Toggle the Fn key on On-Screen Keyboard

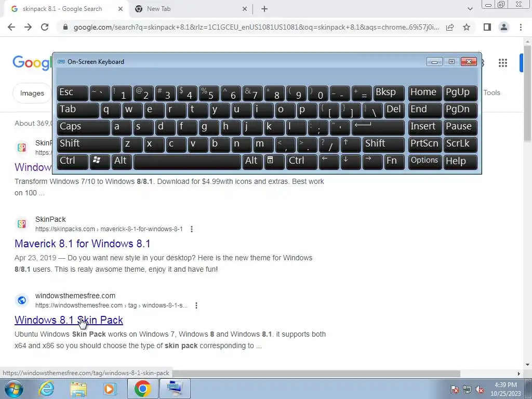(x=394, y=162)
